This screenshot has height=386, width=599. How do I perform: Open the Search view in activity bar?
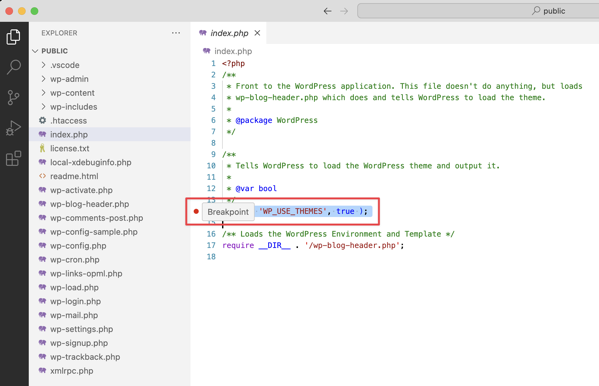(x=13, y=67)
